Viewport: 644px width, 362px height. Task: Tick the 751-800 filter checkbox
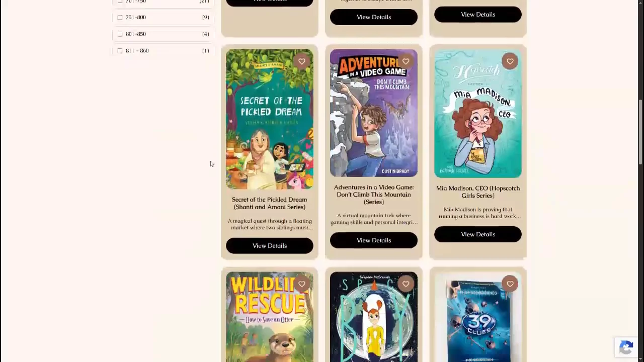click(120, 17)
